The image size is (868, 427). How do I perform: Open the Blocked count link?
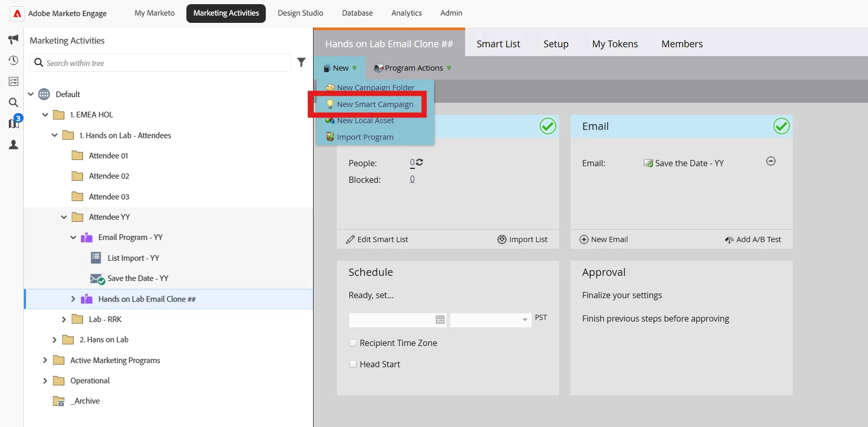[412, 179]
